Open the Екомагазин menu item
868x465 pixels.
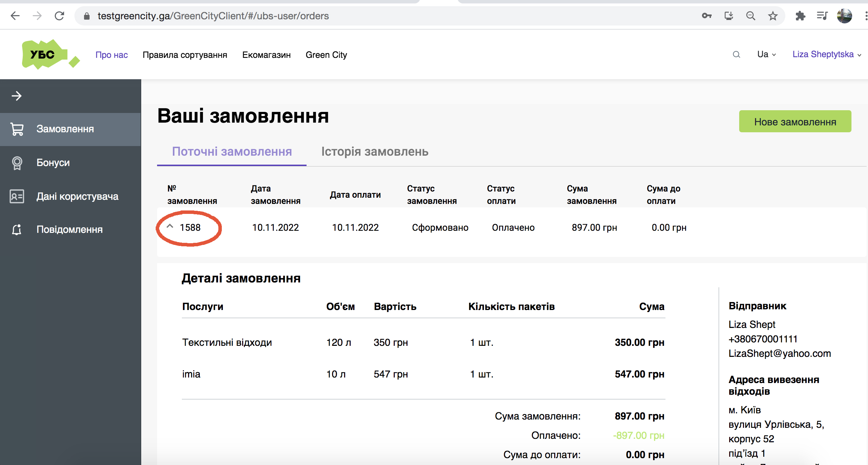[x=266, y=54]
